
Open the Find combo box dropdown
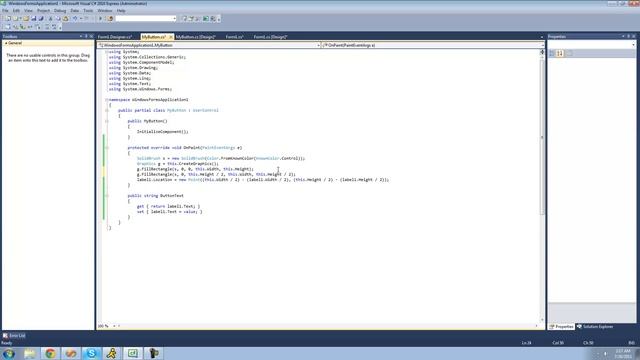(x=174, y=18)
